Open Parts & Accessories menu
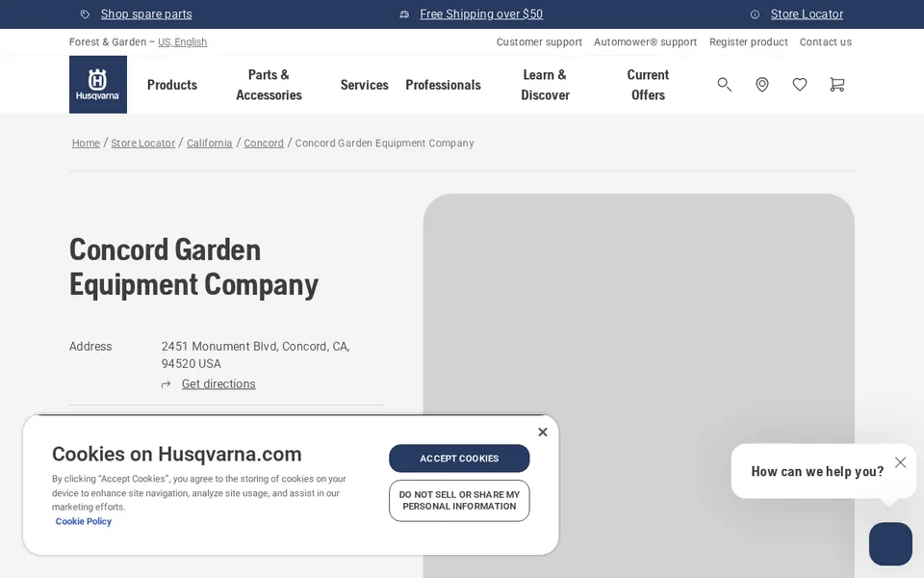This screenshot has height=578, width=924. click(x=269, y=85)
